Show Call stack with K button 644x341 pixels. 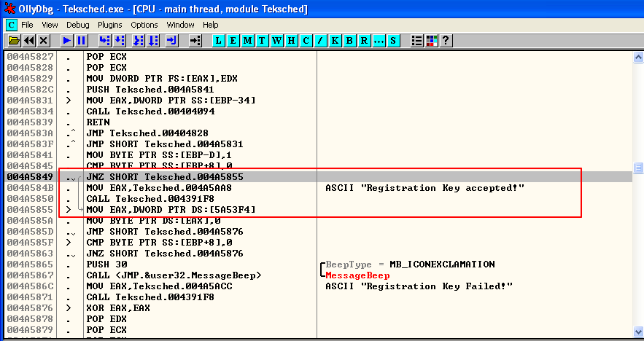pos(335,40)
